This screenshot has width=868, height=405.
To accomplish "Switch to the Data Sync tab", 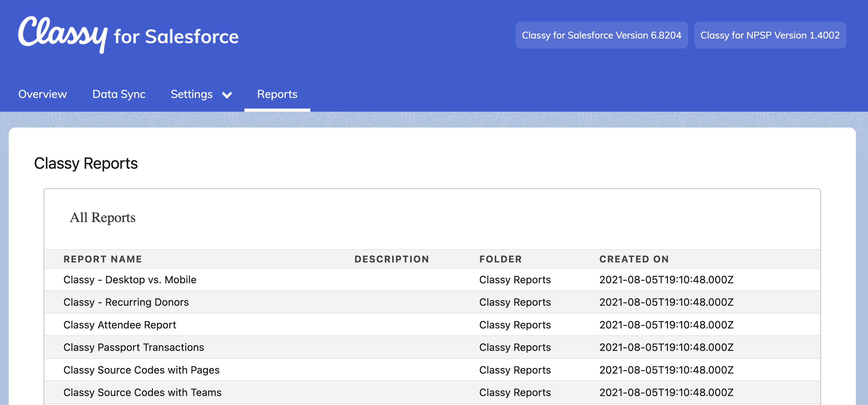I will (119, 94).
